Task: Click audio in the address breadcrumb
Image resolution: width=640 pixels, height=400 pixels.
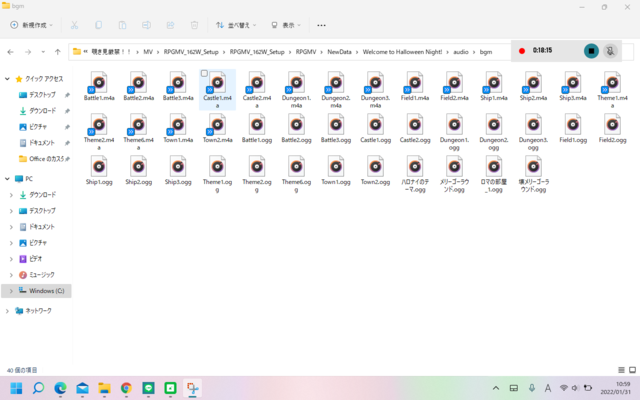Action: (x=461, y=52)
